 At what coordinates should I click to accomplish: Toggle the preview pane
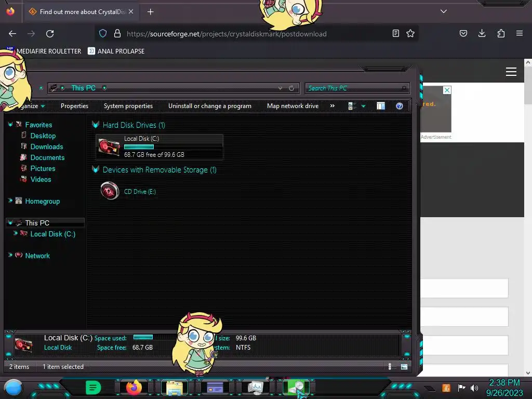(381, 106)
